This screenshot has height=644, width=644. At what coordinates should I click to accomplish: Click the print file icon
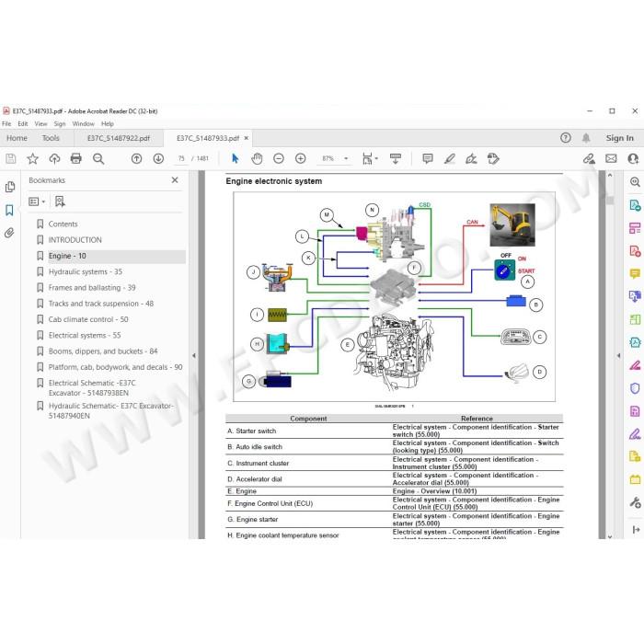coord(76,158)
